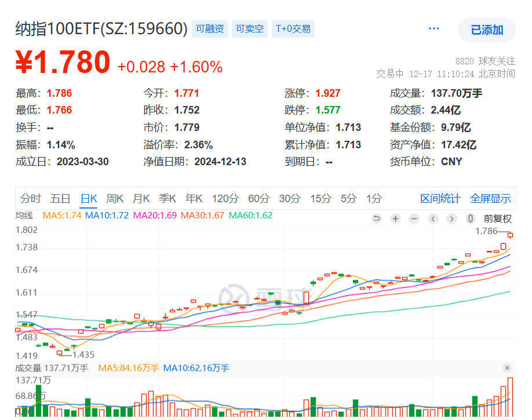The image size is (532, 420).
Task: Switch to the 5分 chart tab
Action: (x=347, y=198)
